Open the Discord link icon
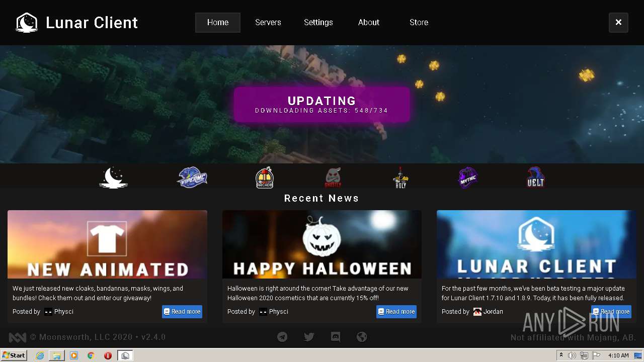644x362 pixels. 336,337
